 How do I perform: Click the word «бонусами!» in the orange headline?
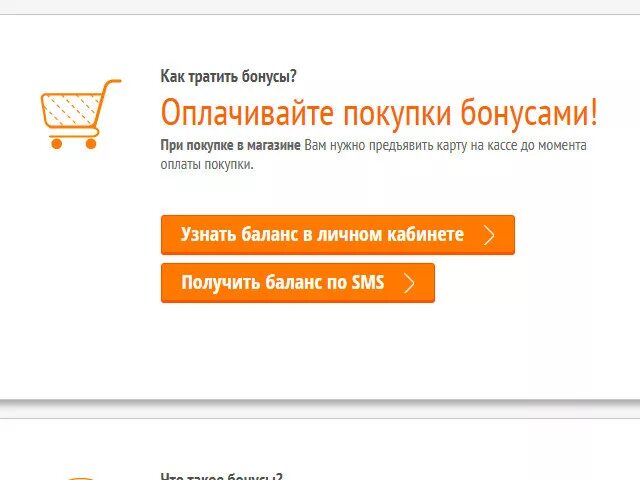[529, 112]
